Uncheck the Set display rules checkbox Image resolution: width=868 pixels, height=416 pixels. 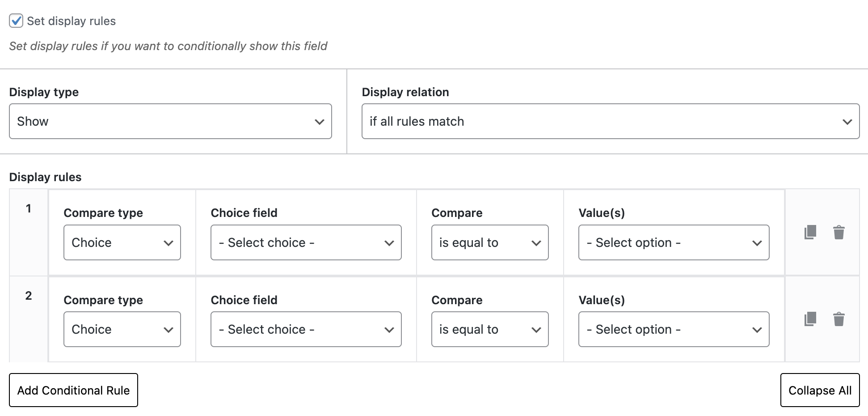[16, 21]
